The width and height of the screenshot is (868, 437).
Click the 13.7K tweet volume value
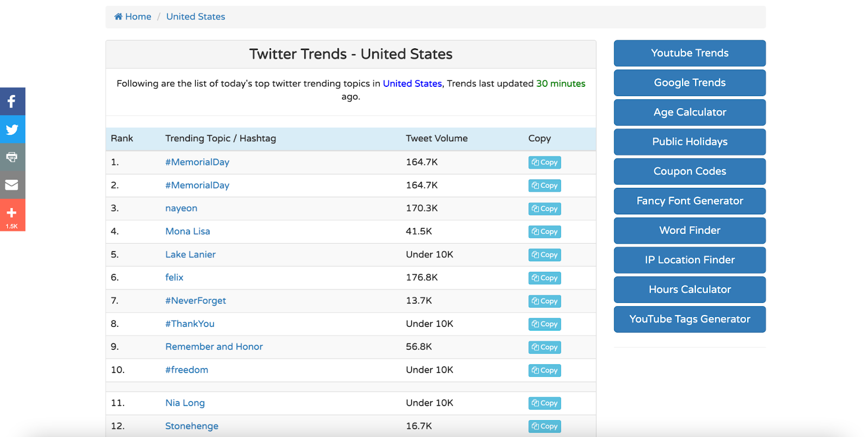419,301
